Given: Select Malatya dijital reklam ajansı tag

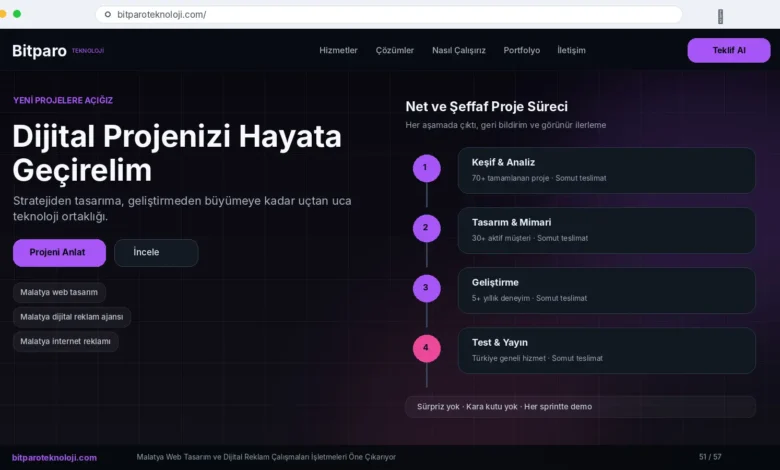Looking at the screenshot, I should click(x=72, y=317).
